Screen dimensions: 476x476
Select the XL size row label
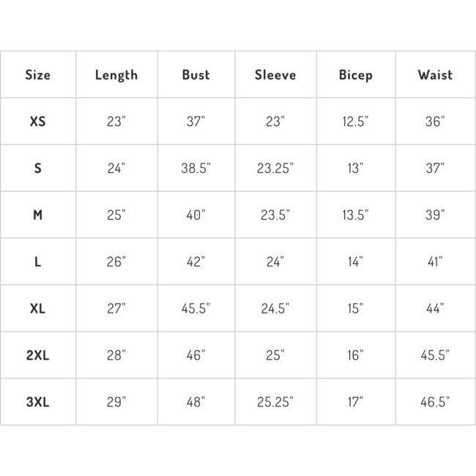pos(38,309)
